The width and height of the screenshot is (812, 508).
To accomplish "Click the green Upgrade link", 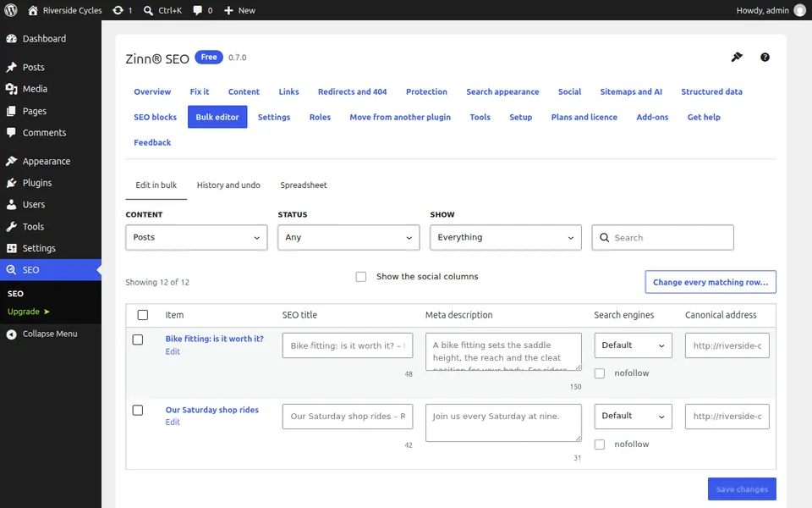I will (29, 312).
